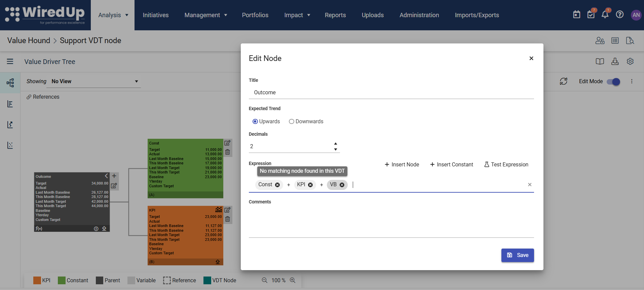This screenshot has width=644, height=290.
Task: Click the download export icon
Action: (615, 61)
